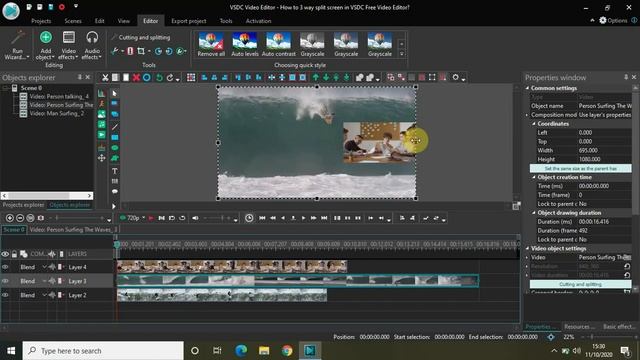Click the split marker tool in Tools group

click(x=130, y=51)
